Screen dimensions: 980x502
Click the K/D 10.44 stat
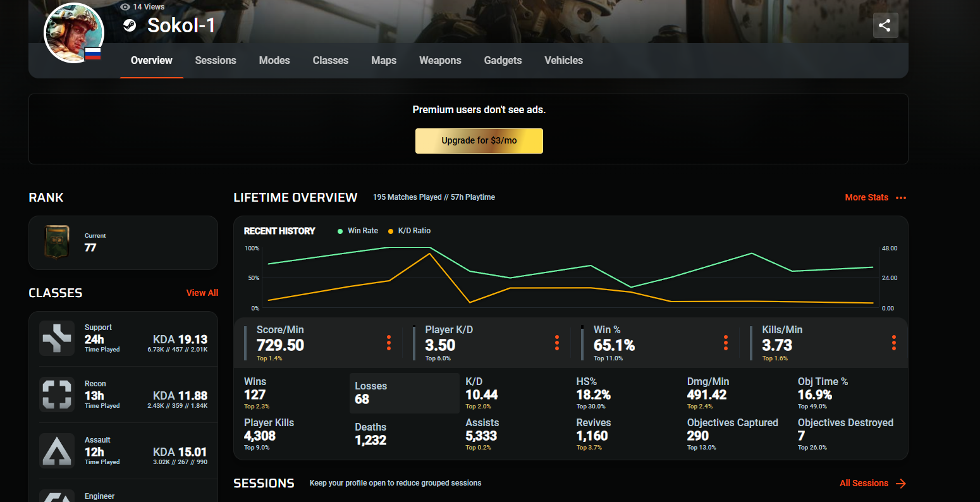(x=482, y=393)
